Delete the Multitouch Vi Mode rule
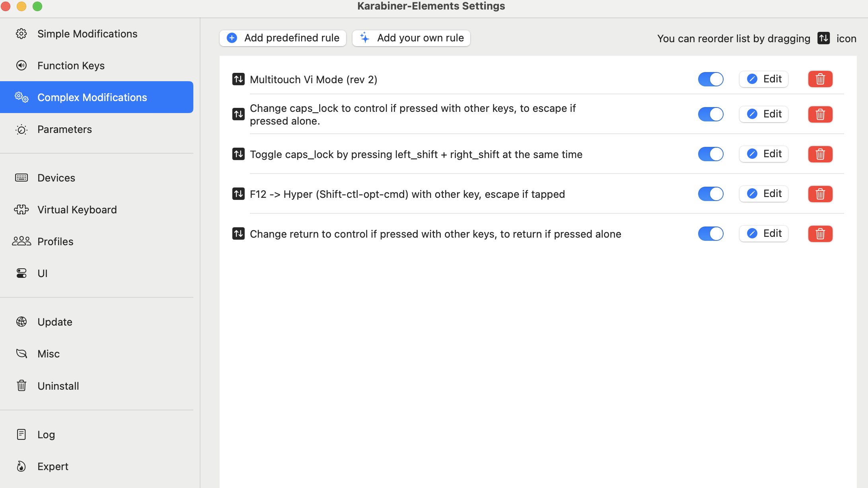 tap(820, 79)
